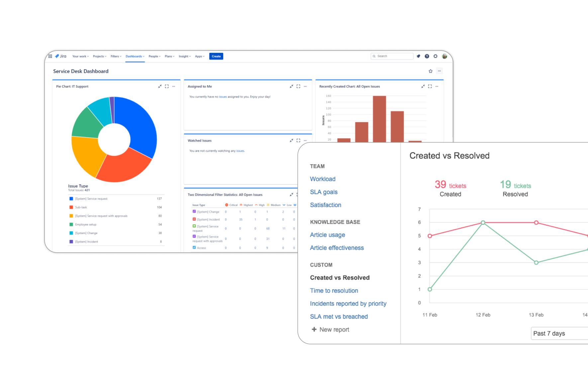Click the issues link in Assigned to Me
588x379 pixels.
[223, 97]
